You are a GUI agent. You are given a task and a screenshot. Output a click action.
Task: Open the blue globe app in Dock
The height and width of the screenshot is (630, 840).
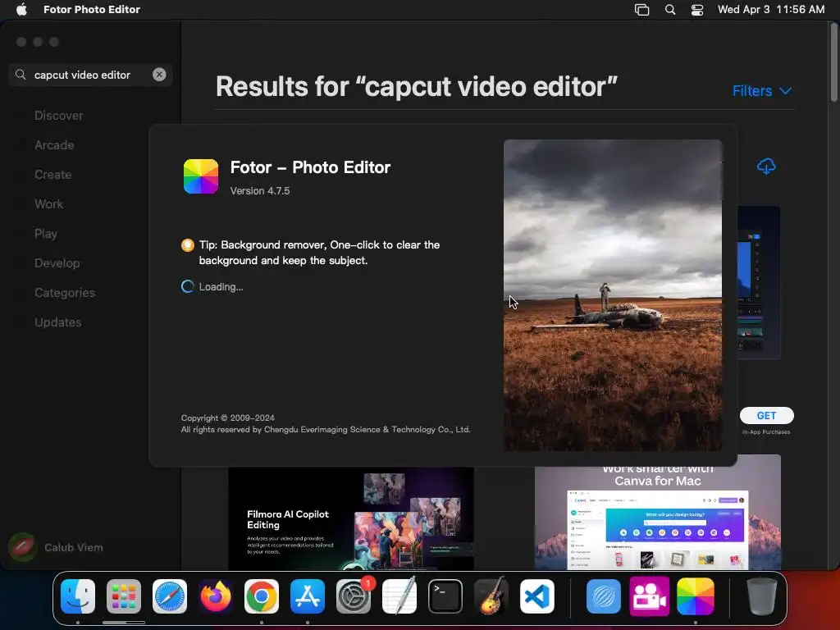[604, 596]
